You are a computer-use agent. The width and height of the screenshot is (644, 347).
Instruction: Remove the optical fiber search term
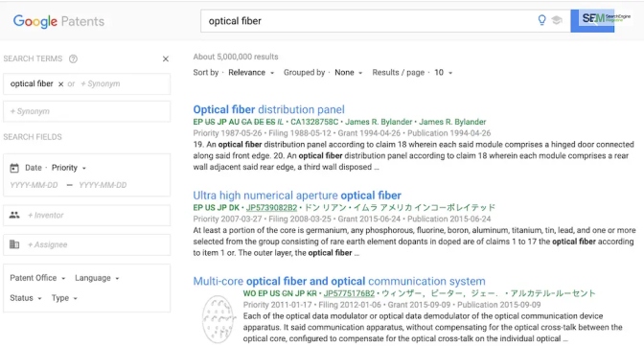pos(60,83)
